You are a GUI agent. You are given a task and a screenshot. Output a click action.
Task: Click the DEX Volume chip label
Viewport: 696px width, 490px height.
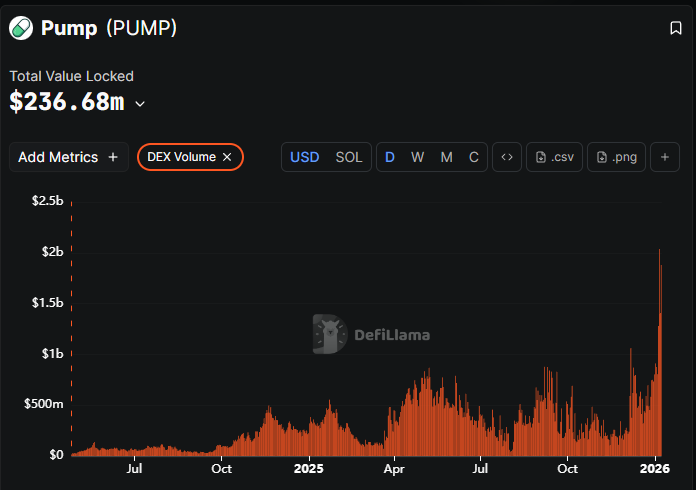pos(182,157)
